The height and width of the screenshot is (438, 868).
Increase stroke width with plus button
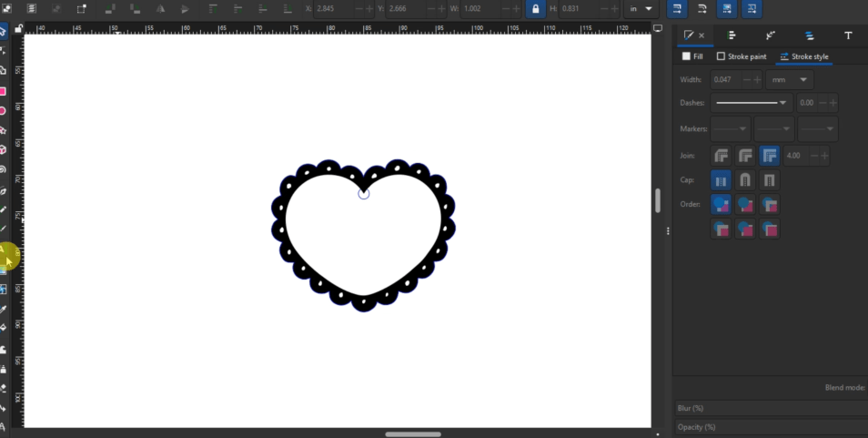[757, 80]
